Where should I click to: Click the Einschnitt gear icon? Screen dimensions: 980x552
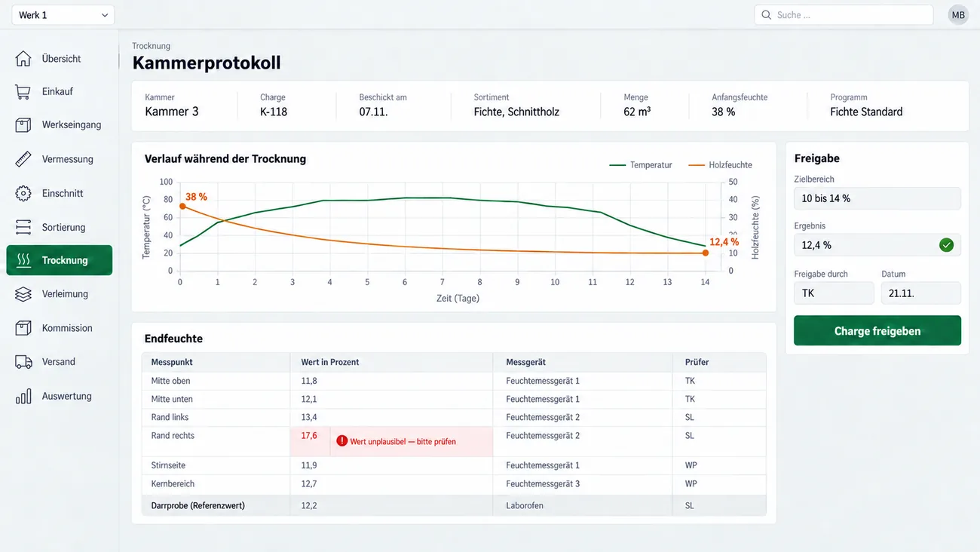[23, 193]
